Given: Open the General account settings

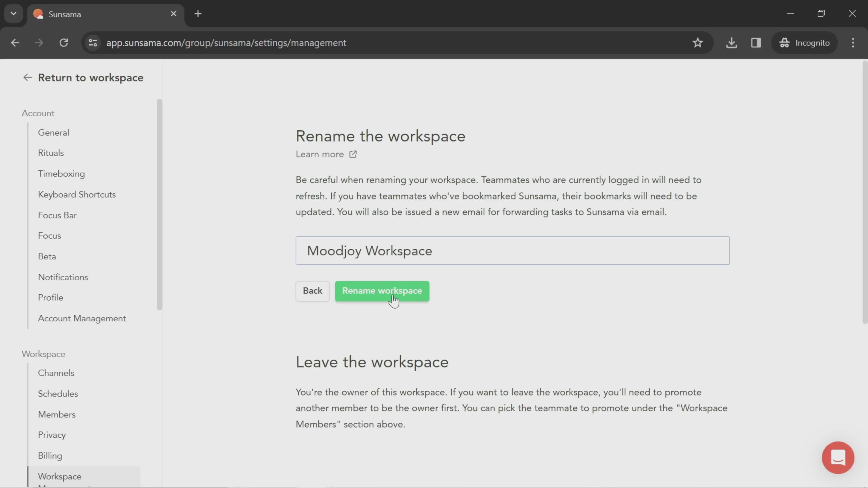Looking at the screenshot, I should click(x=53, y=132).
